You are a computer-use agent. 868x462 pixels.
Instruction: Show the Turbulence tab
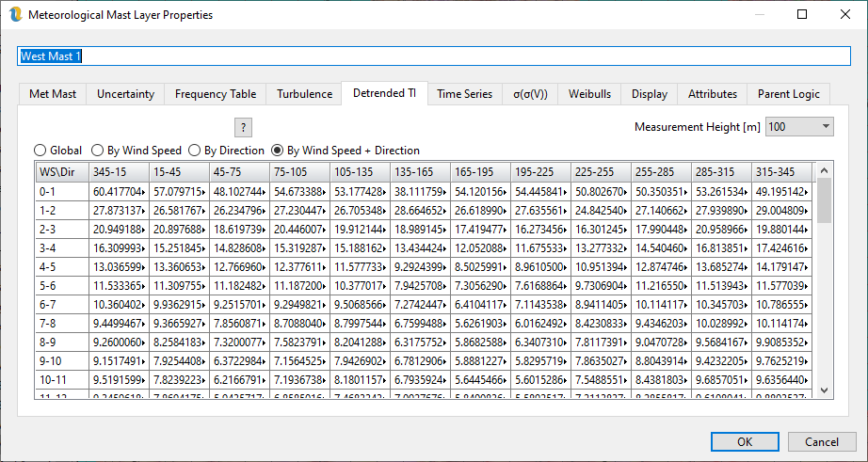pos(304,94)
